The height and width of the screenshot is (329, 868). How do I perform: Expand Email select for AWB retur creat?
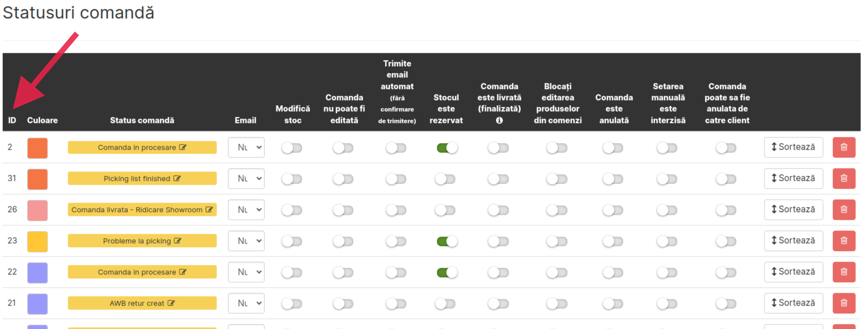(246, 303)
